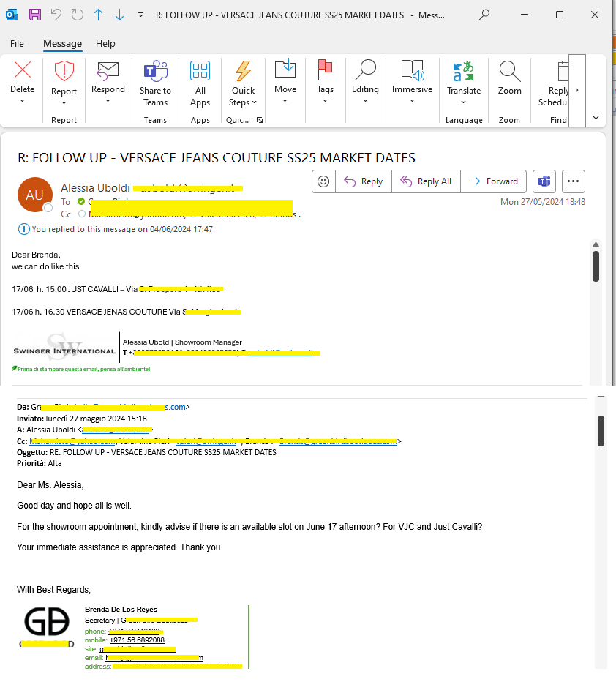Click the Immersive reader icon
The image size is (616, 682).
(x=412, y=70)
